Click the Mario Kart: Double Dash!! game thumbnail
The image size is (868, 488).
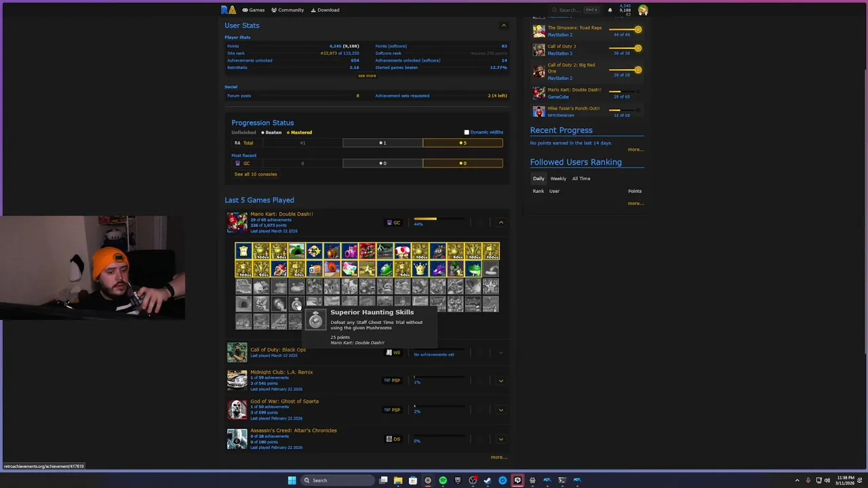(237, 222)
